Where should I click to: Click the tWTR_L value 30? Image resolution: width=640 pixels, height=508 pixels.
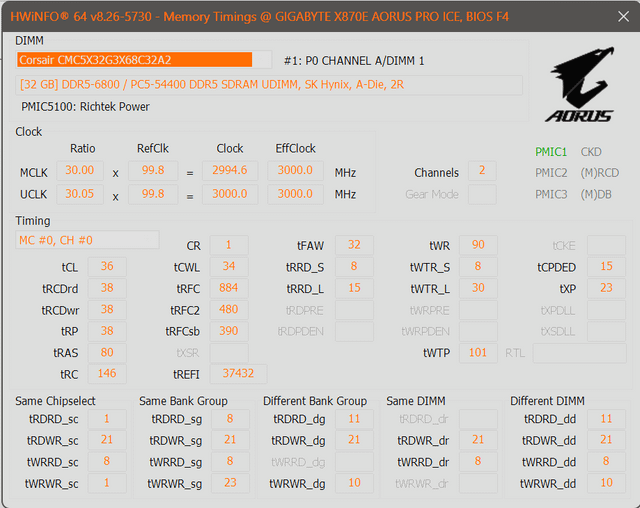[478, 288]
